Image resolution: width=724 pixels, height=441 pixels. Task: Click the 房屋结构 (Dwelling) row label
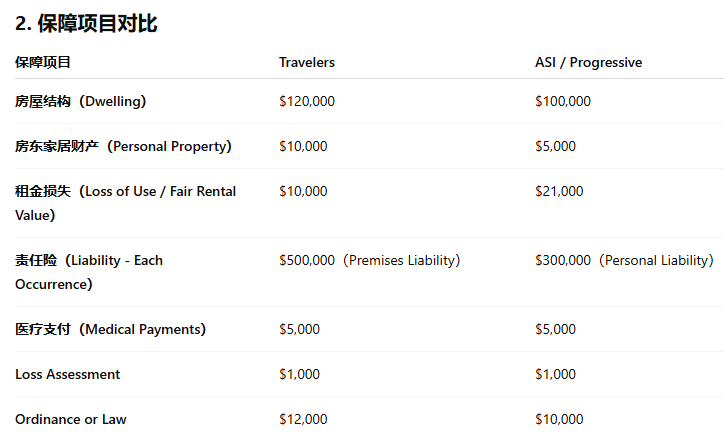pos(80,101)
